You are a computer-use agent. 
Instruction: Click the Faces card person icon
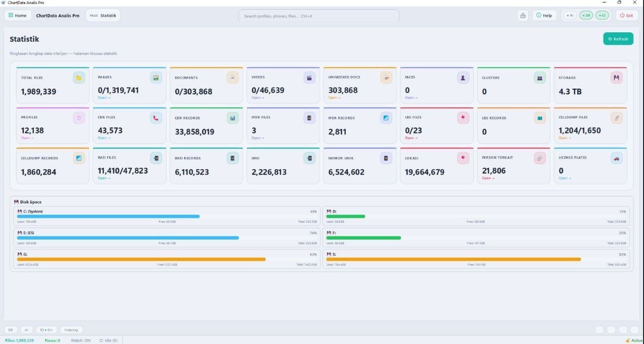click(463, 78)
